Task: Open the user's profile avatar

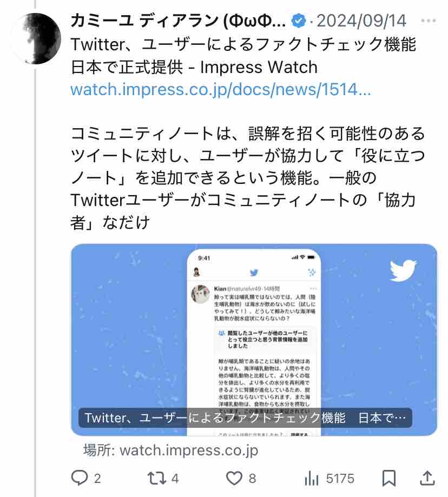Action: pyautogui.click(x=36, y=38)
